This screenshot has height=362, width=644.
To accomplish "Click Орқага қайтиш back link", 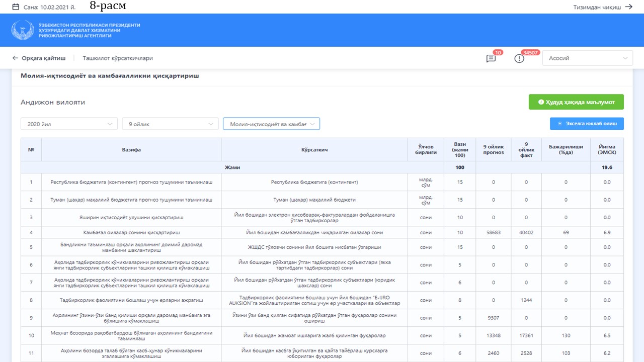I will (x=43, y=58).
